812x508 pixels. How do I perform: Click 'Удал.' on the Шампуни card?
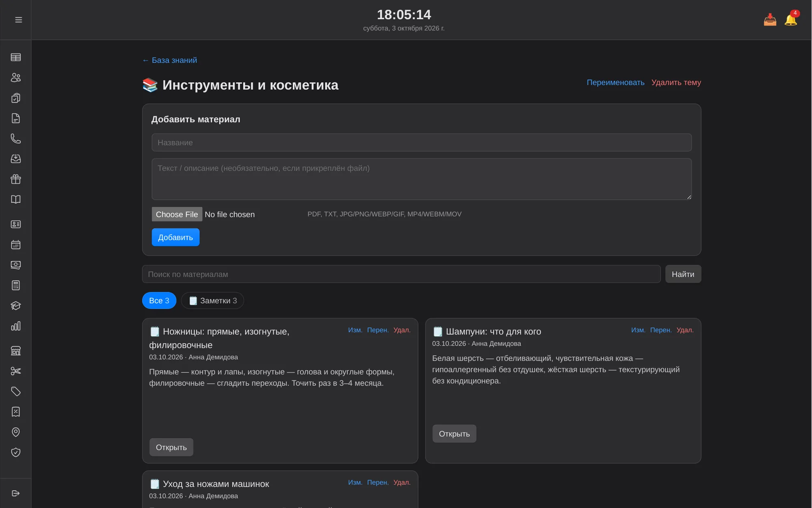point(685,330)
